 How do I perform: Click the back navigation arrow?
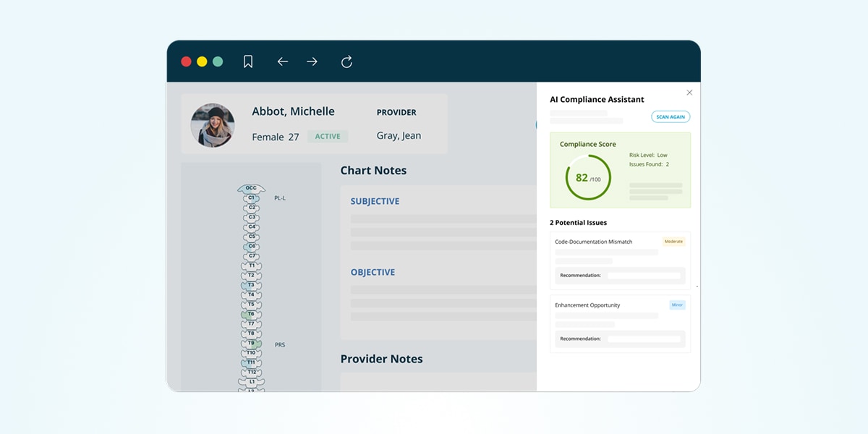(283, 61)
